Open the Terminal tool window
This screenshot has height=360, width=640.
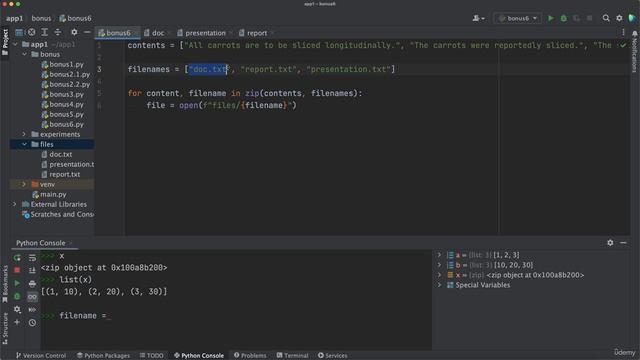[292, 356]
